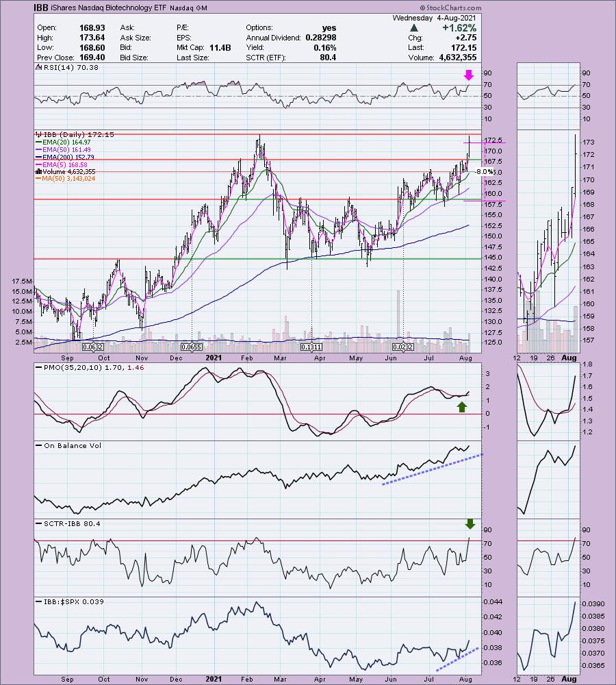This screenshot has width=616, height=685.
Task: Click the IBB:$SPX 0.039 panel label
Action: [74, 601]
